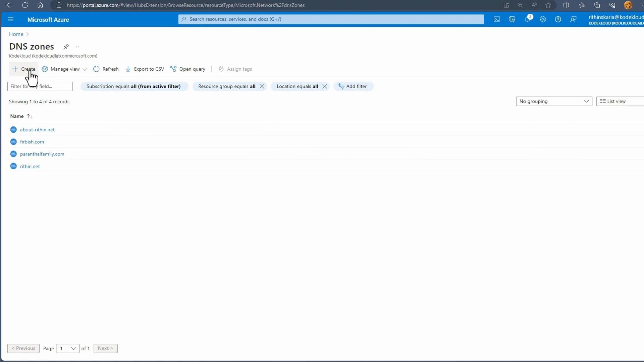This screenshot has height=362, width=644.
Task: Open the browser profile avatar
Action: tap(628, 5)
